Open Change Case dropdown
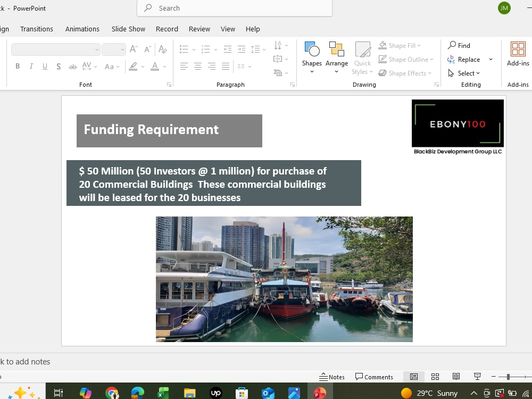Viewport: 532px width, 399px height. [112, 66]
